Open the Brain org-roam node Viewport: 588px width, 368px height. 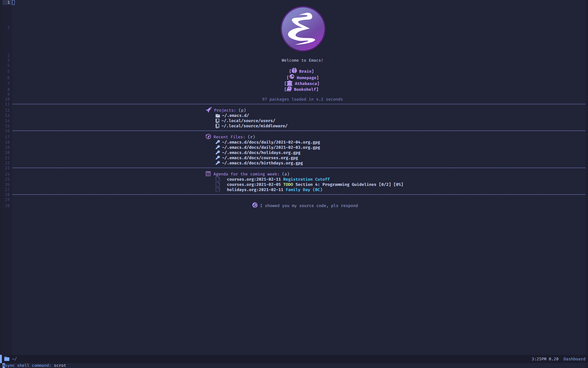click(304, 71)
